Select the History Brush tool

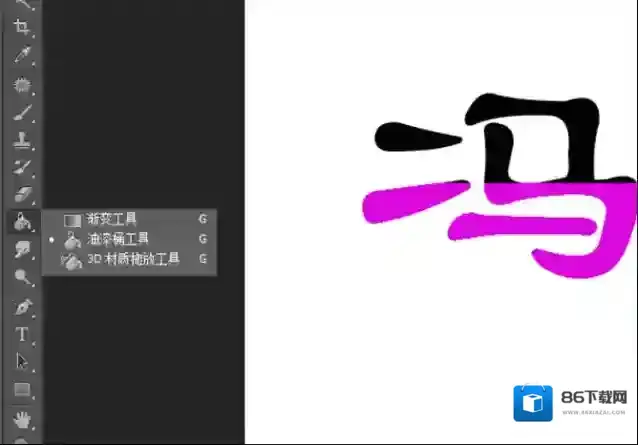coord(22,166)
